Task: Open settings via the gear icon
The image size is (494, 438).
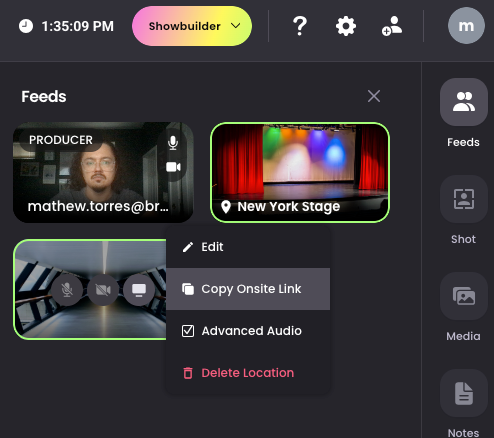Action: (x=346, y=26)
